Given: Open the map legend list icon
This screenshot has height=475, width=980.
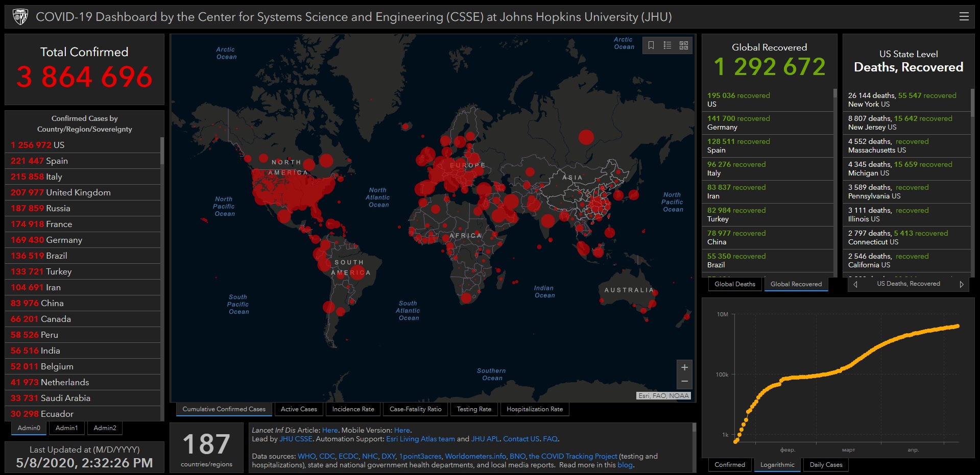Looking at the screenshot, I should point(667,45).
